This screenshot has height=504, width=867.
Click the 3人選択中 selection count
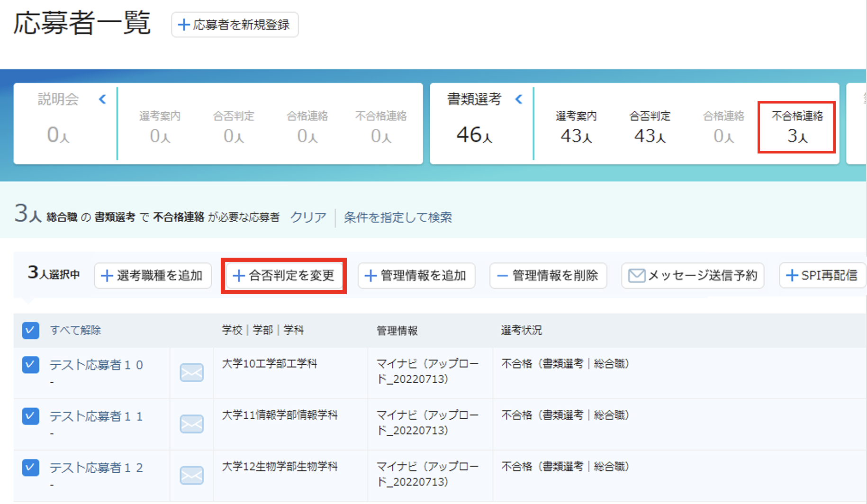(54, 273)
